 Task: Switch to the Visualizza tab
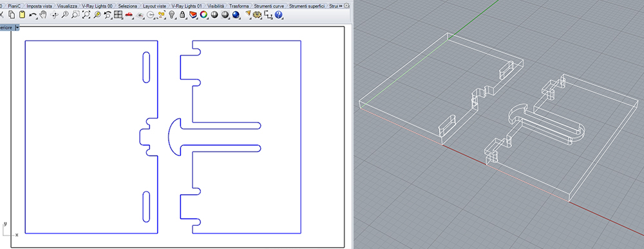pyautogui.click(x=67, y=6)
